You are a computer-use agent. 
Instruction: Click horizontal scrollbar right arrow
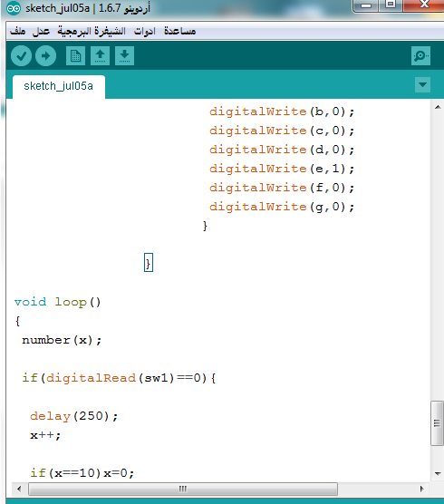click(422, 489)
